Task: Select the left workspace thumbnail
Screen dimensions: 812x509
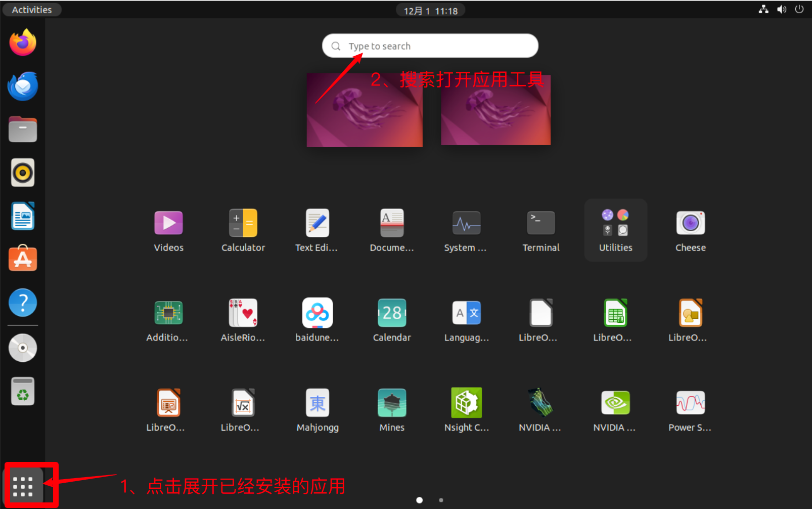Action: coord(365,110)
